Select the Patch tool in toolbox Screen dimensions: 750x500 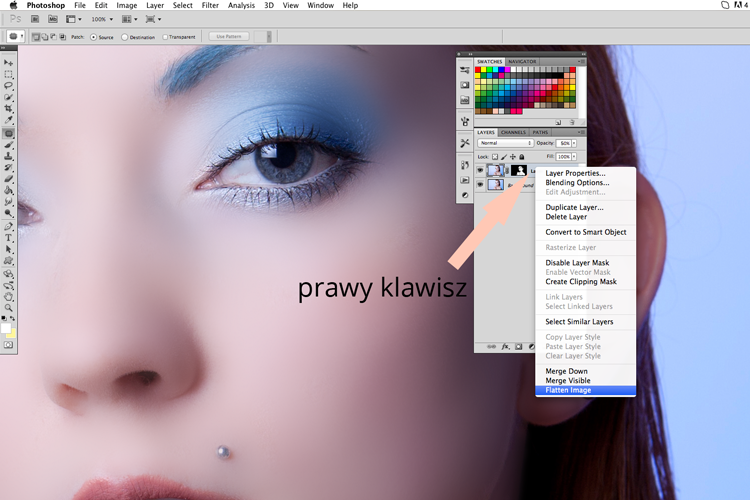[x=8, y=133]
